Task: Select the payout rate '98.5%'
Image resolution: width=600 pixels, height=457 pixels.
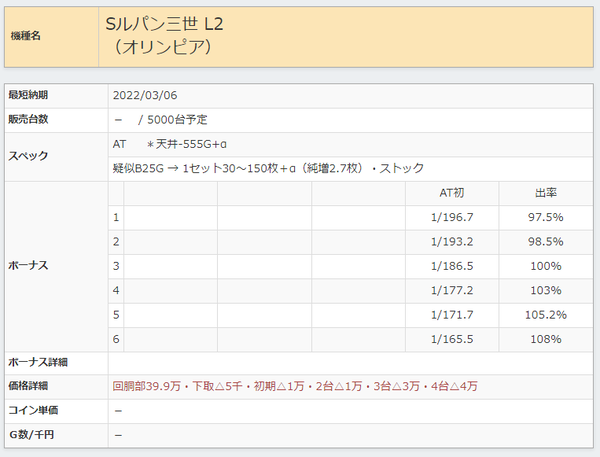Action: tap(546, 242)
